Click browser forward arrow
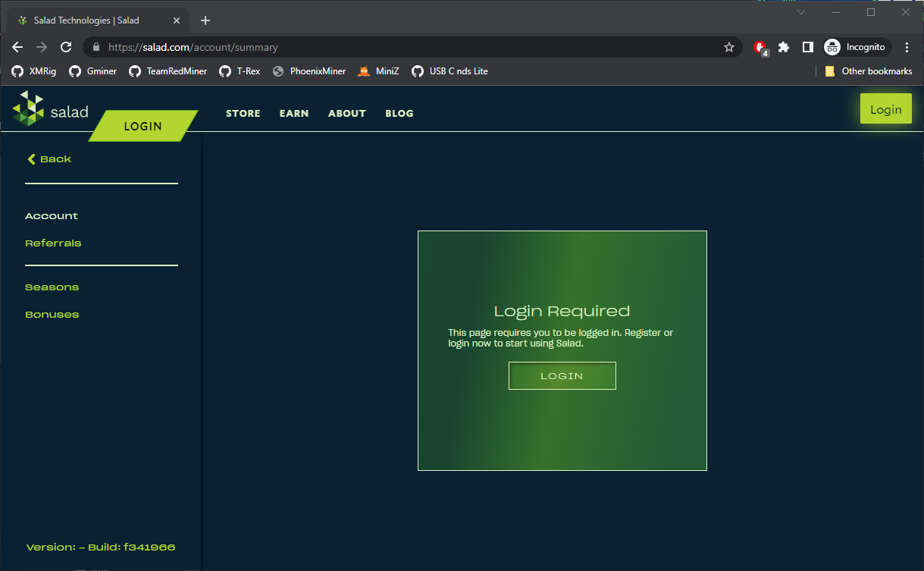The image size is (924, 571). click(42, 47)
